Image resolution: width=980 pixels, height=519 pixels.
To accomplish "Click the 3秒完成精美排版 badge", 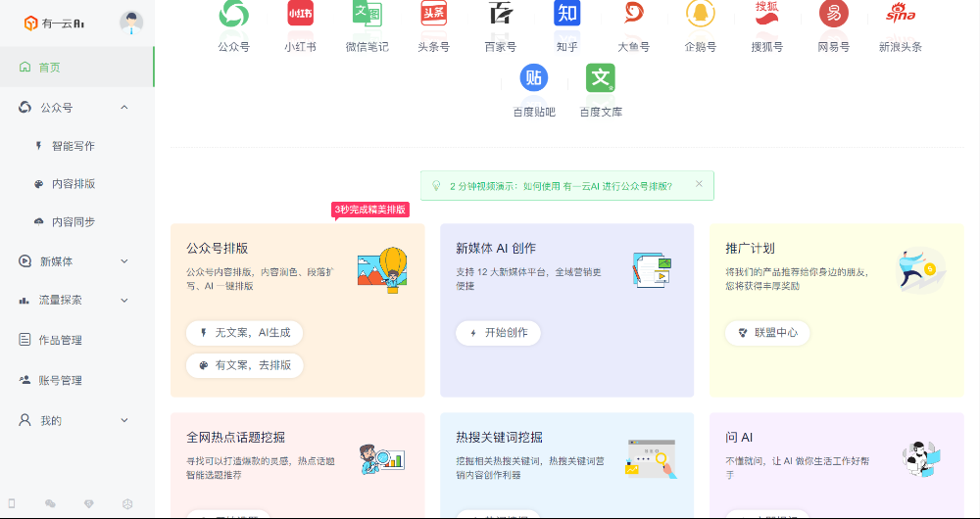I will (x=370, y=210).
